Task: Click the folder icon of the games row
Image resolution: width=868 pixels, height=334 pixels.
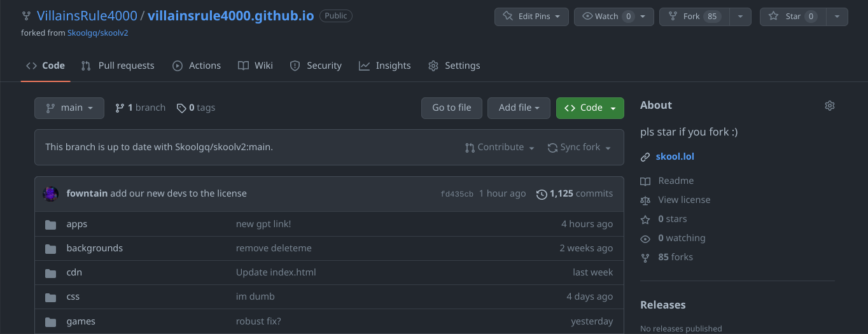Action: [x=51, y=321]
